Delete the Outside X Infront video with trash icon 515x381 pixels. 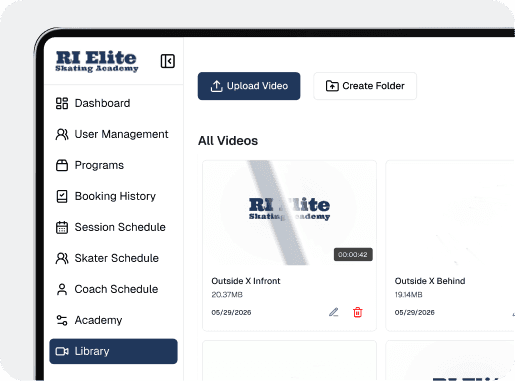click(358, 312)
